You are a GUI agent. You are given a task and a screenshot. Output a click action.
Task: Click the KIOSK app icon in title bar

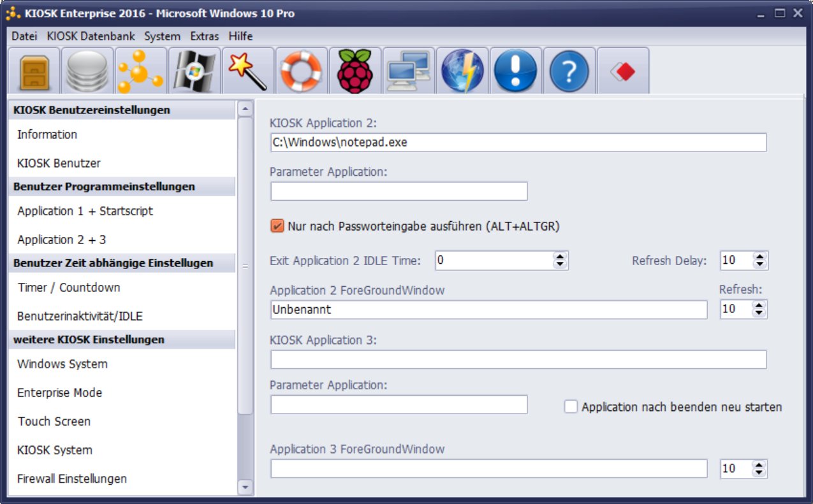tap(13, 13)
